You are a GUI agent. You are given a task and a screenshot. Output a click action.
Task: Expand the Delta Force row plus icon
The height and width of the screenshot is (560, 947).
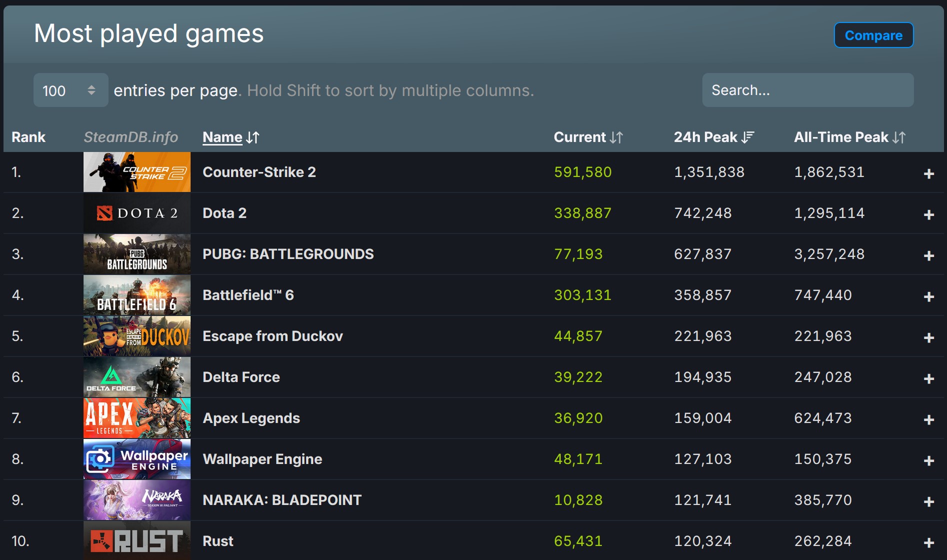click(928, 378)
